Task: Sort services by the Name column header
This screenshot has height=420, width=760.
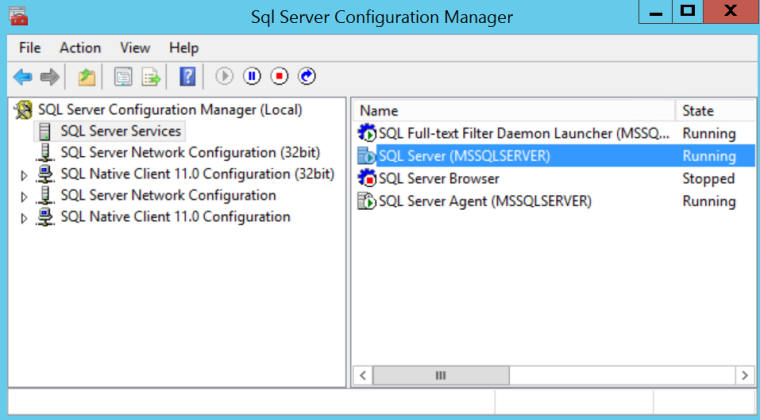Action: pos(514,111)
